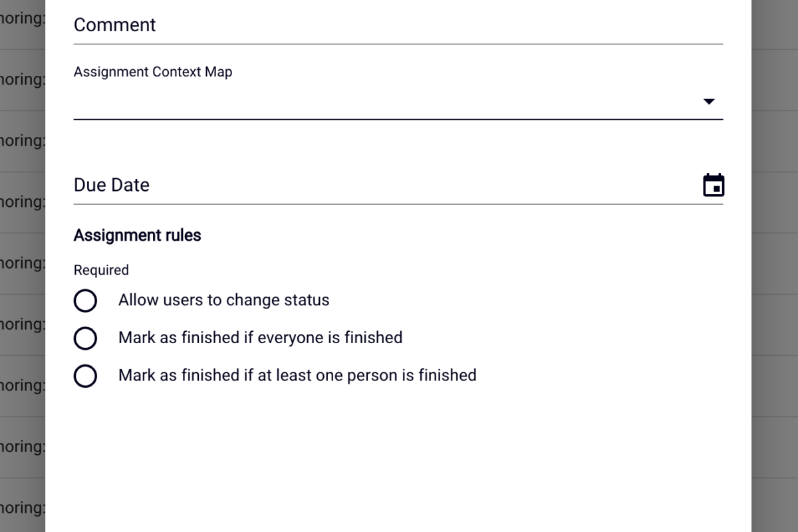
Task: Click the Required label above the radio options
Action: click(101, 270)
